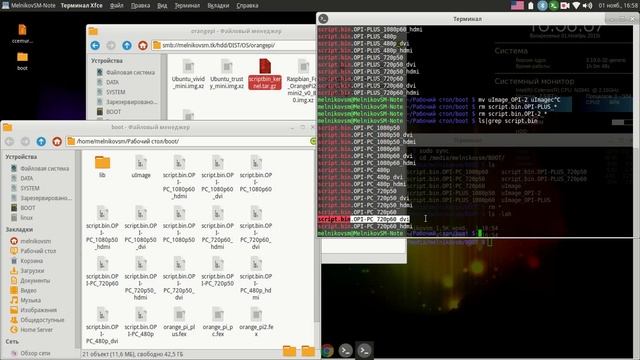The height and width of the screenshot is (360, 640).
Task: Select script.bin.OPI-PC_720p60_hdmi file
Action: click(x=218, y=228)
